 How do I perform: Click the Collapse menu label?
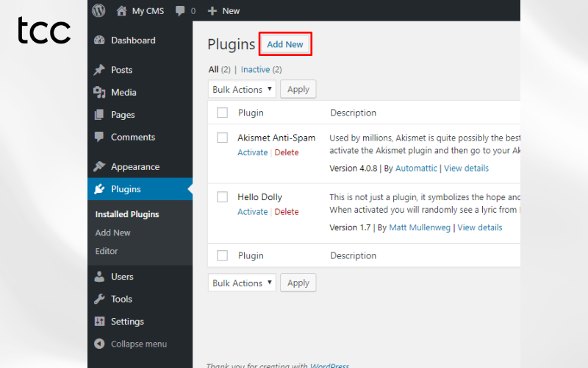[139, 344]
